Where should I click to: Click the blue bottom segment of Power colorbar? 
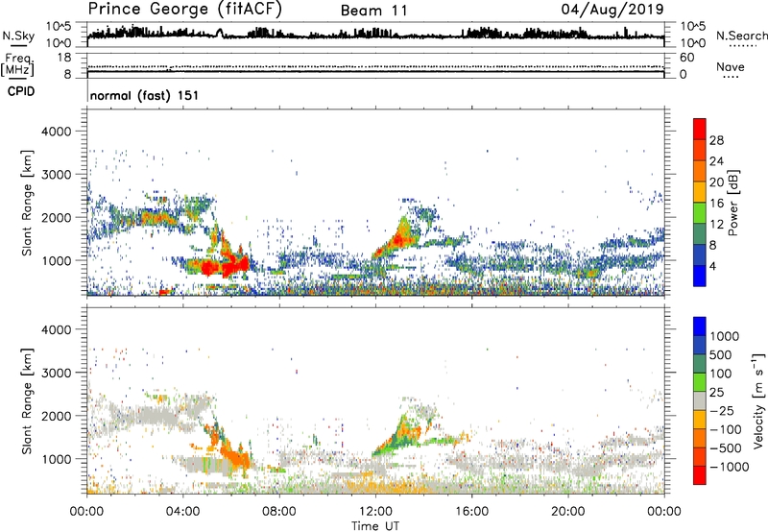point(700,276)
